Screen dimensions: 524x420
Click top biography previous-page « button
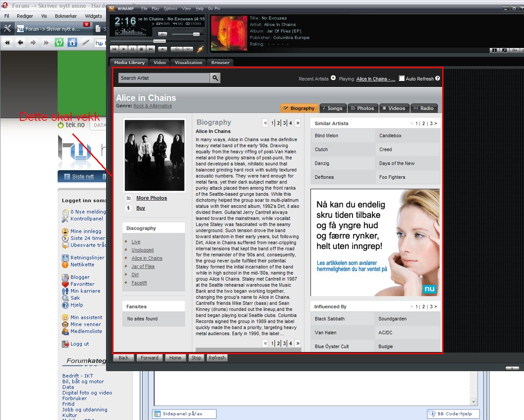[x=265, y=123]
